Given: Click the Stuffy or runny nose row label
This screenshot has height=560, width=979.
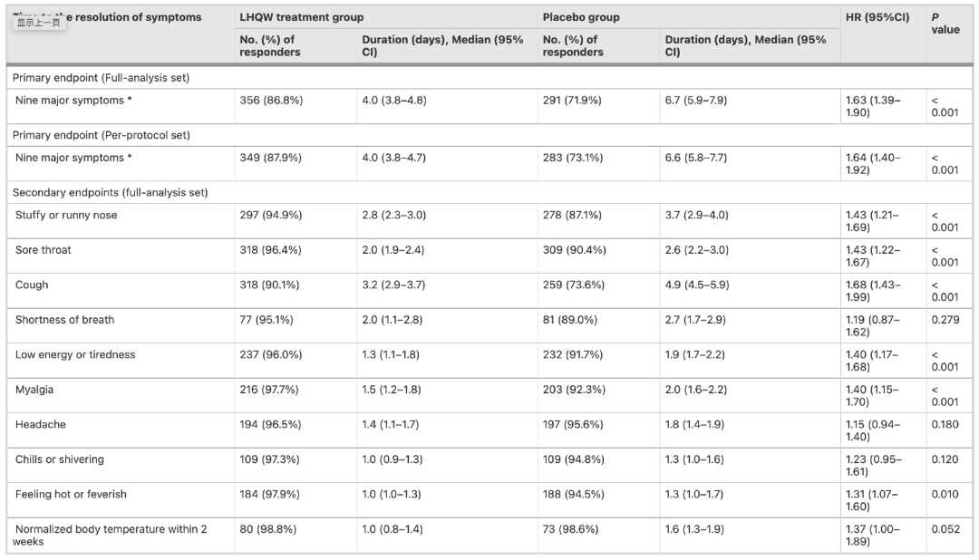Looking at the screenshot, I should [66, 215].
